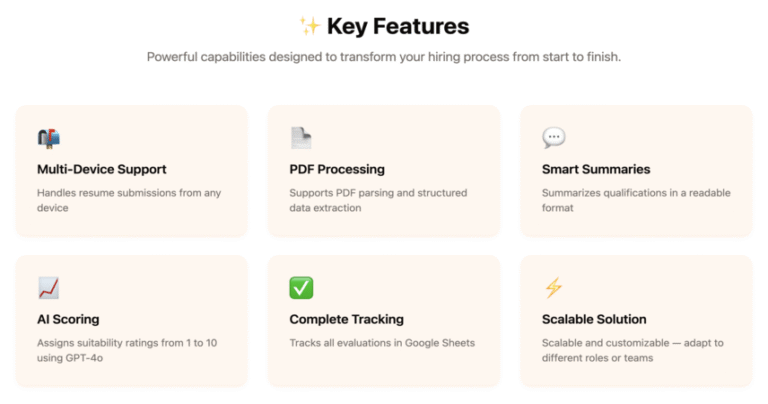768x404 pixels.
Task: Open the PDF Processing card title
Action: 337,169
